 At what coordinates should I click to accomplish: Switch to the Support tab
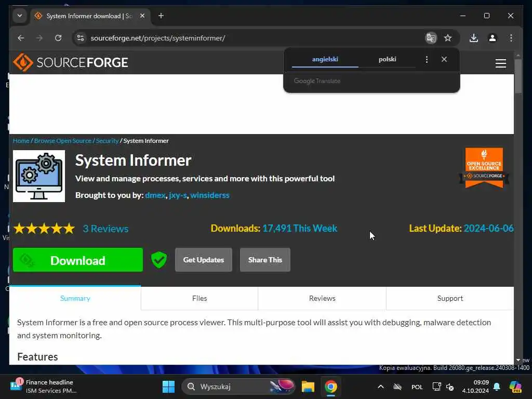click(x=450, y=298)
